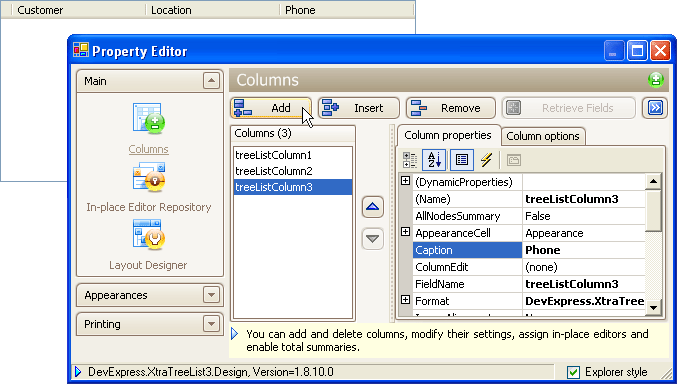Expand the Printing group
The width and height of the screenshot is (678, 385).
[211, 324]
